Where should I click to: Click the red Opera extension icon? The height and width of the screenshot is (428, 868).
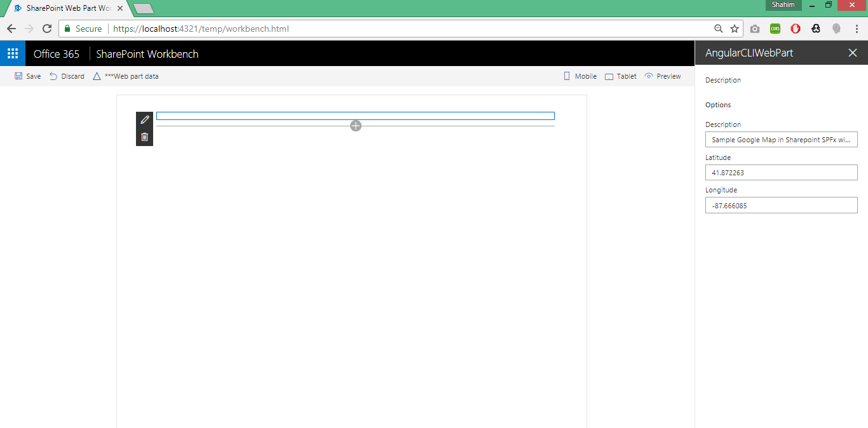coord(796,29)
